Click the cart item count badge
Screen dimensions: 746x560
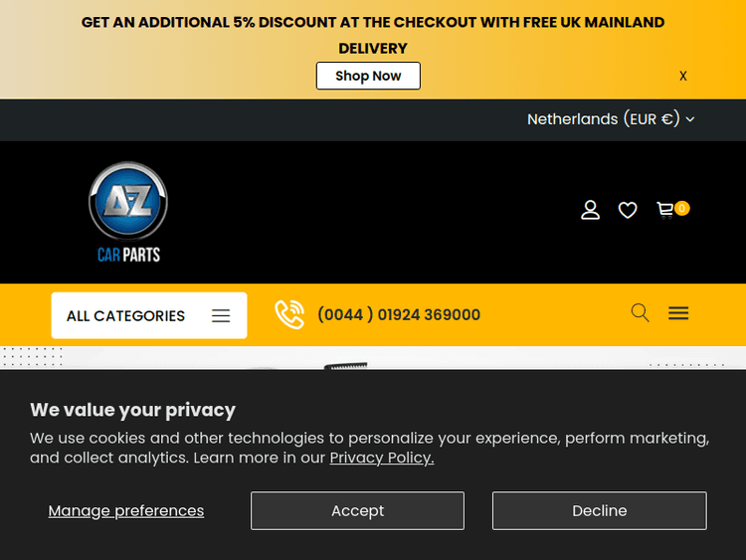[x=681, y=208]
